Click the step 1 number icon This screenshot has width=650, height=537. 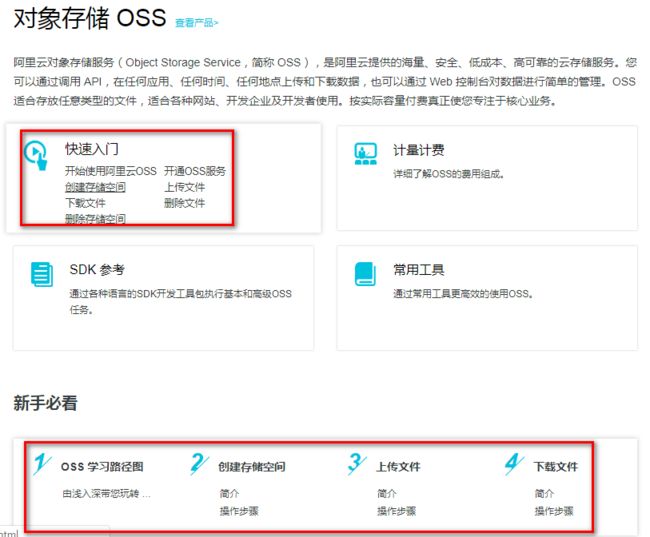click(x=42, y=464)
